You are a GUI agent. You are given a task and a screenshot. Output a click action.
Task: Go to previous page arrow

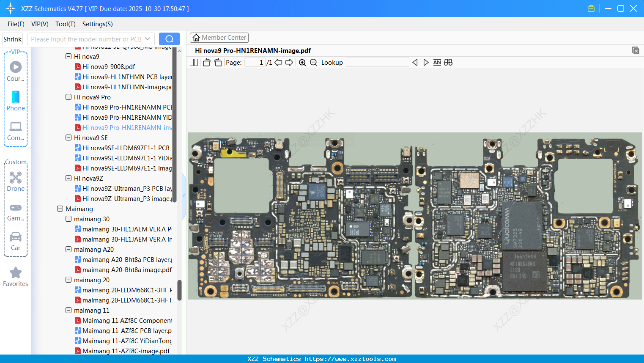[x=278, y=62]
